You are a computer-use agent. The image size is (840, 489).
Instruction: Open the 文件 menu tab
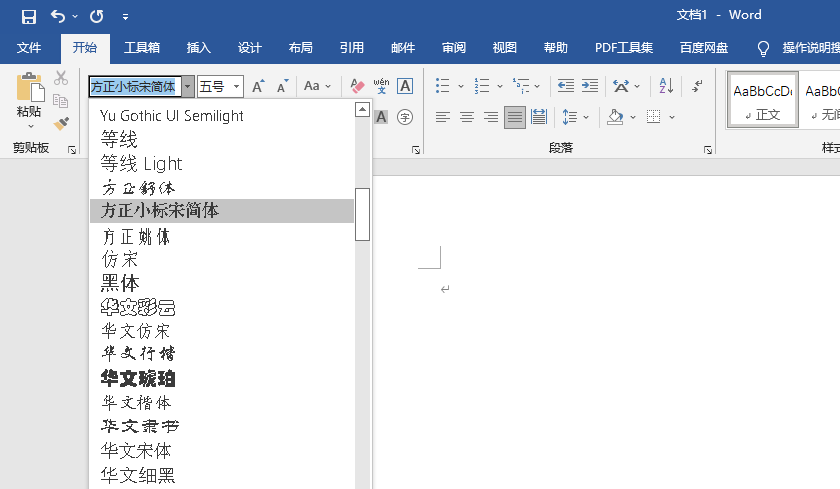pos(28,48)
